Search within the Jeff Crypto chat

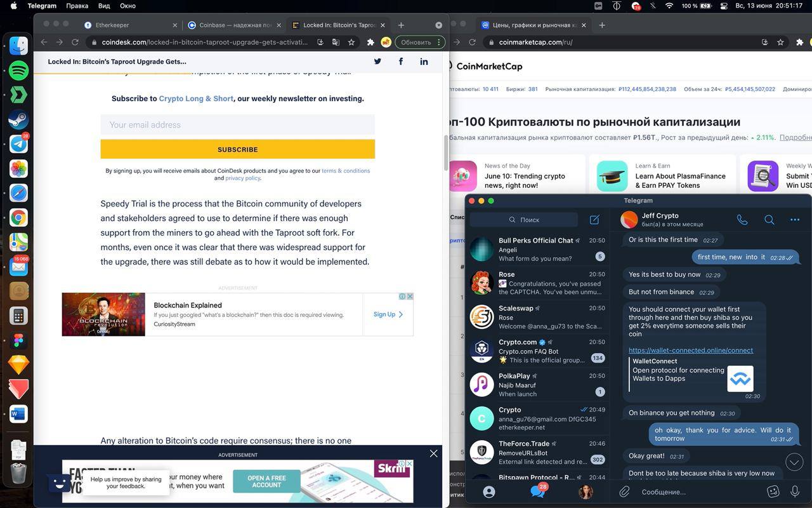pos(769,220)
